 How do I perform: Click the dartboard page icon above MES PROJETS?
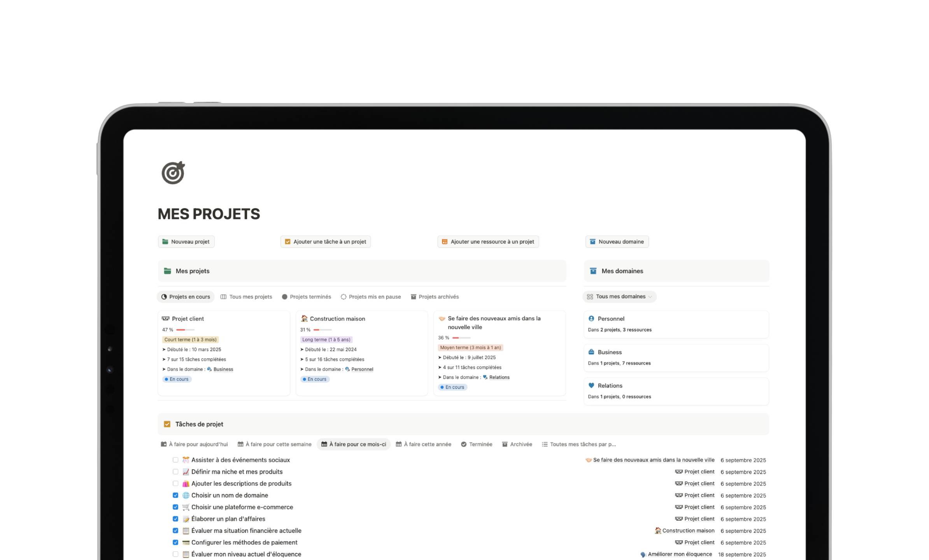pyautogui.click(x=173, y=172)
